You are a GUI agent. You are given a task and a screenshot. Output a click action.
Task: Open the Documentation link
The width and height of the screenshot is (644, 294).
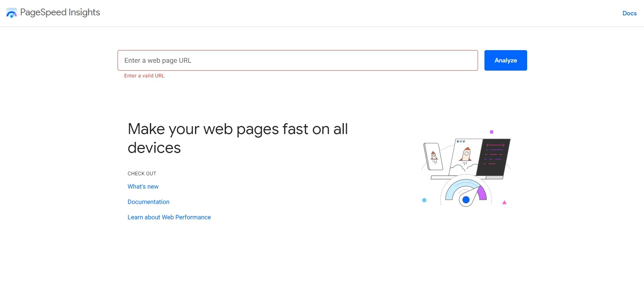point(148,202)
